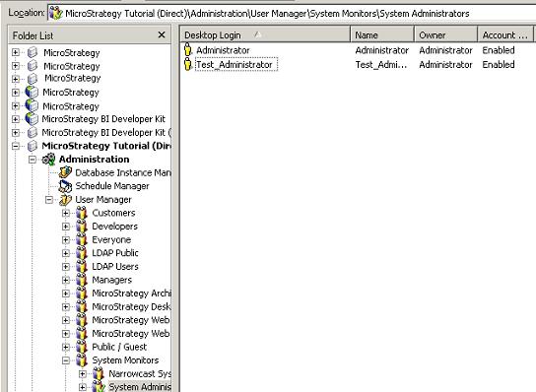Collapse the User Manager node

pos(49,200)
